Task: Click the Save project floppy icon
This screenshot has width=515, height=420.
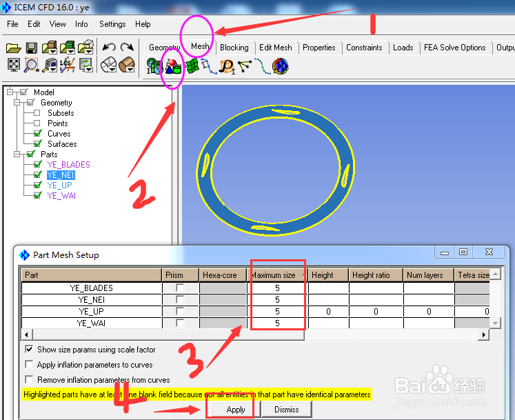Action: pos(32,48)
